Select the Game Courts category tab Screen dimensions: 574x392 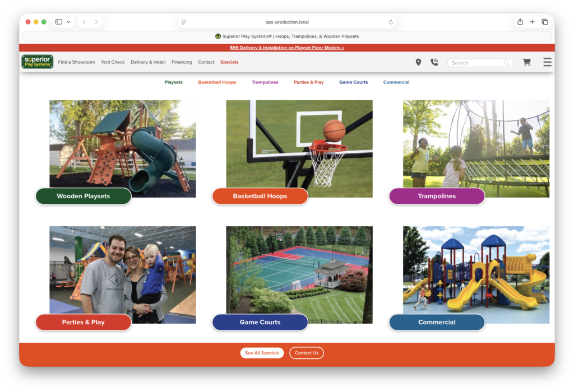(353, 82)
